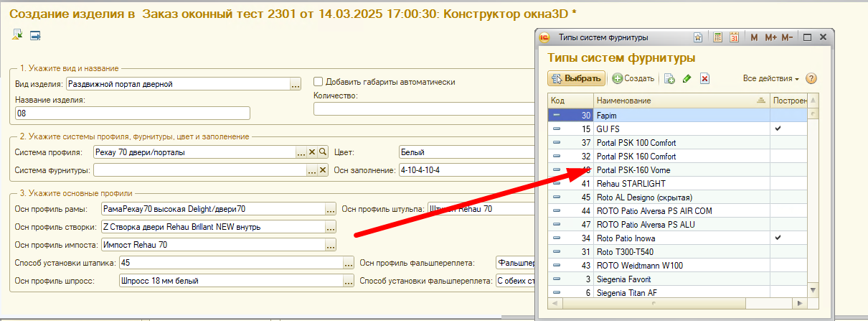Expand the Все действия dropdown menu

(x=771, y=78)
